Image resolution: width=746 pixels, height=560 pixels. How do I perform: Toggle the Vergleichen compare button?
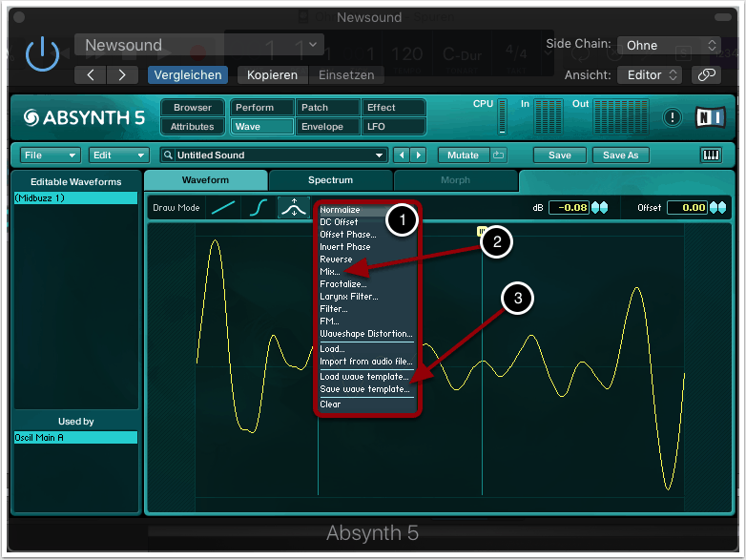click(188, 74)
